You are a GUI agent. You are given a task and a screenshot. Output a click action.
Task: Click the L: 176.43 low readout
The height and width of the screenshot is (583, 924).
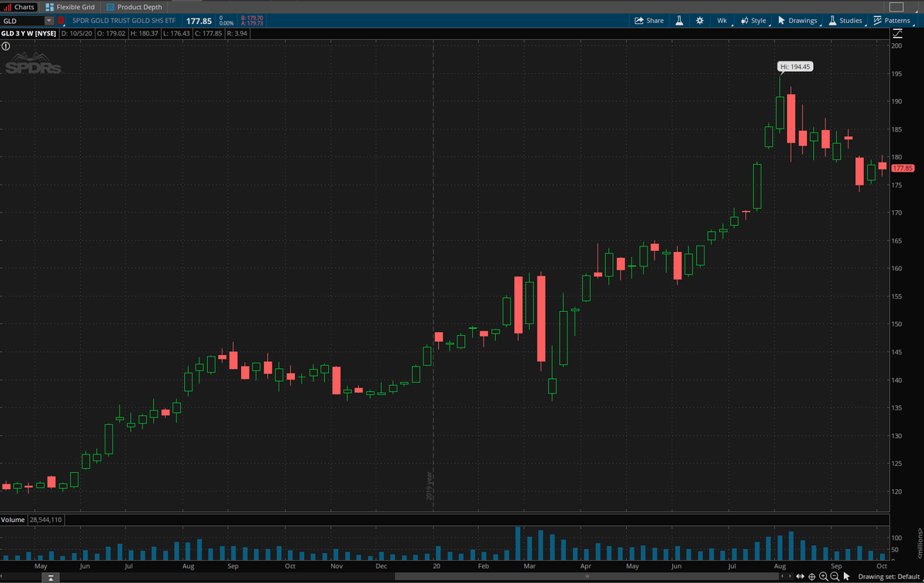pos(176,34)
